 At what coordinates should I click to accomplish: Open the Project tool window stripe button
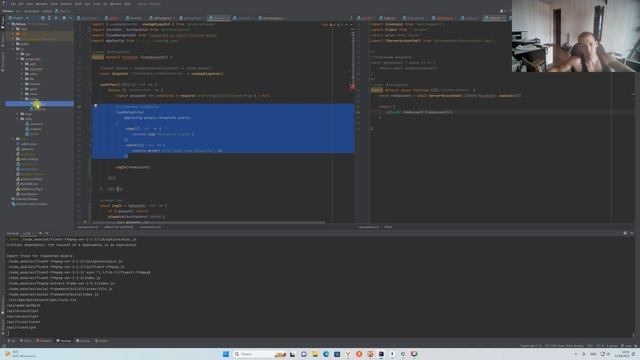click(x=2, y=22)
